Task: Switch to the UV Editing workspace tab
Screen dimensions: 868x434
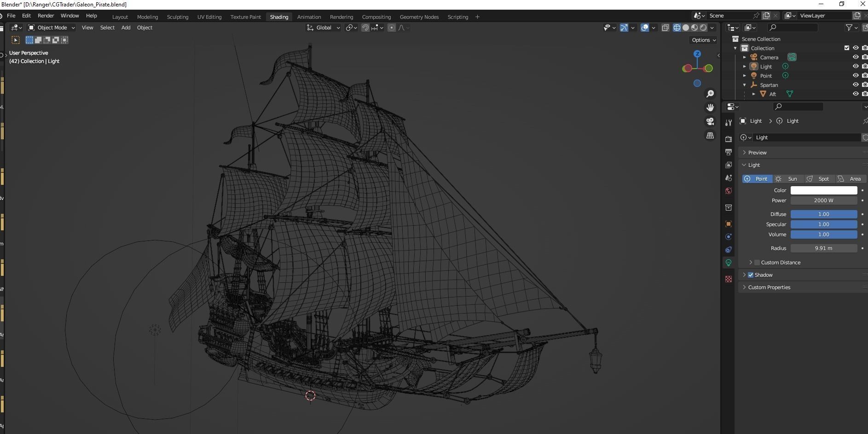Action: (209, 17)
